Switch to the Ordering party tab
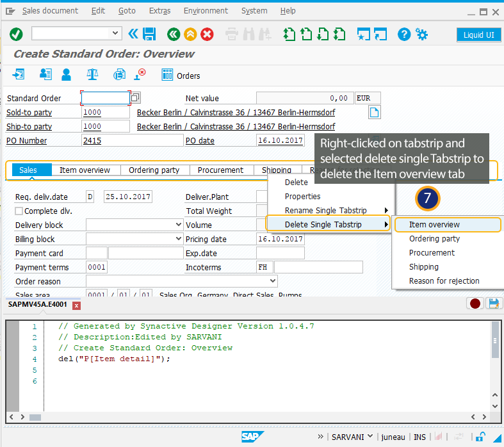Screen dimensions: 504x447 [x=154, y=170]
